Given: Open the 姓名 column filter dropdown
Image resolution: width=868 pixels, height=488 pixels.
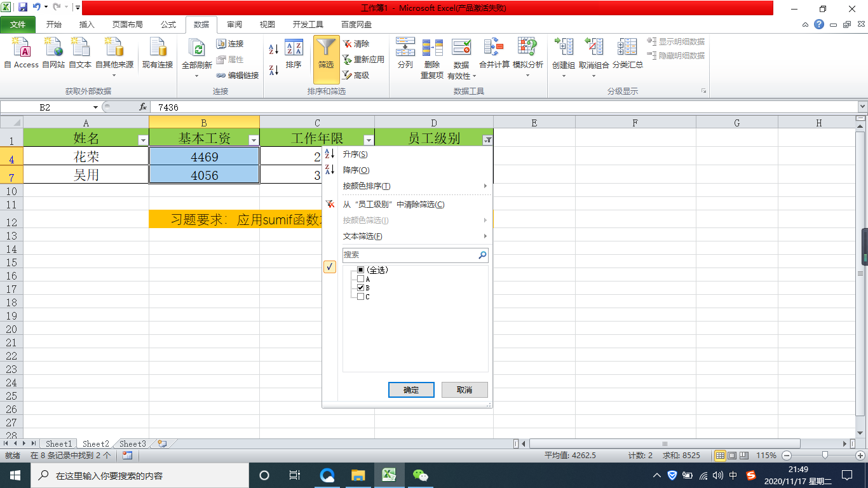Looking at the screenshot, I should pos(143,140).
